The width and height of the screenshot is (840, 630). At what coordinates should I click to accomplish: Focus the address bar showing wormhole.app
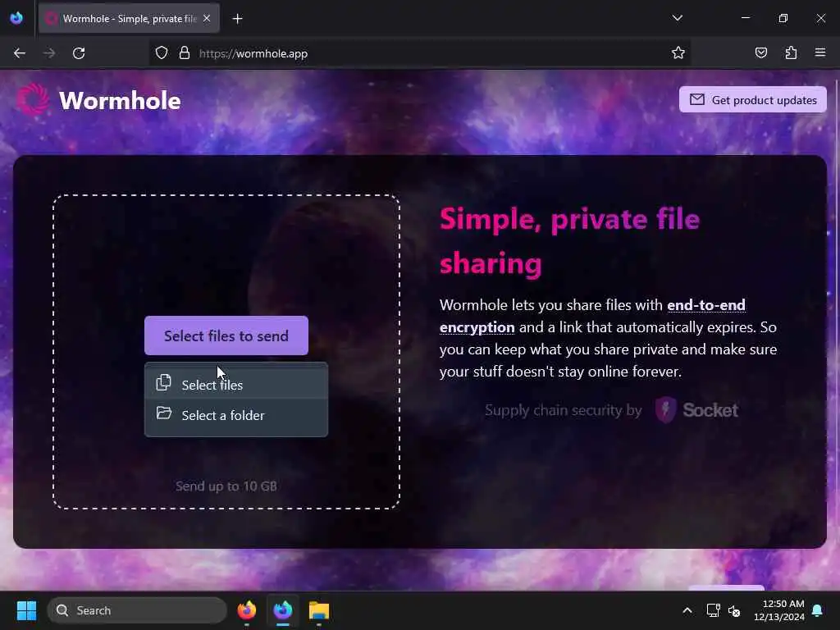point(419,53)
